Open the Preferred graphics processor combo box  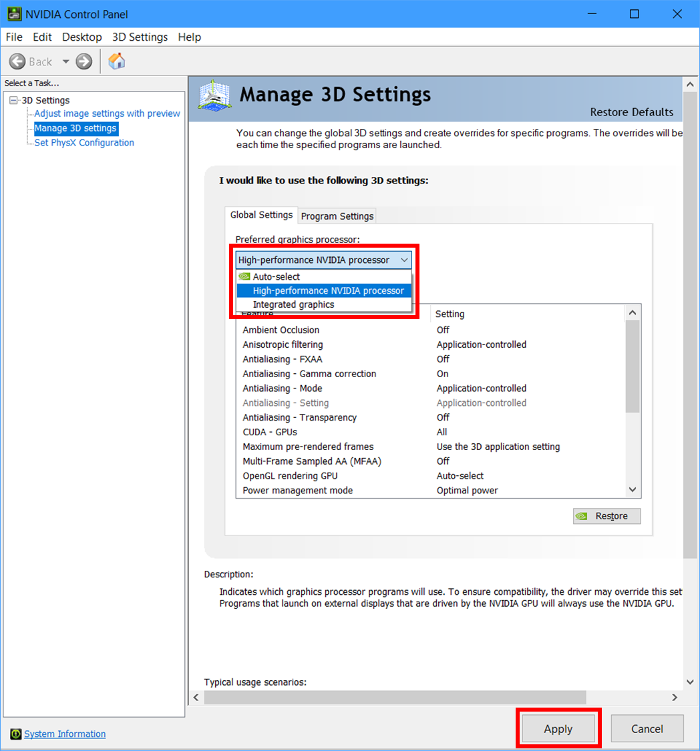pyautogui.click(x=323, y=260)
